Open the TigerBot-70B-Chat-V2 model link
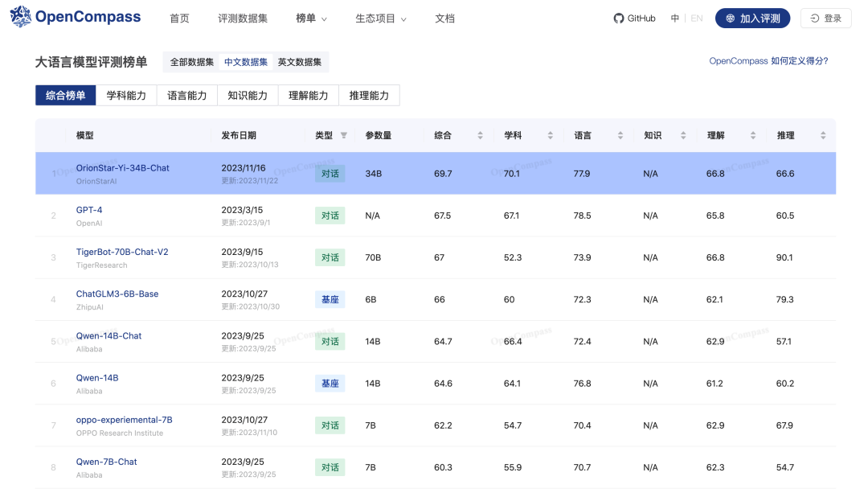Viewport: 868px width, 493px height. coord(122,252)
